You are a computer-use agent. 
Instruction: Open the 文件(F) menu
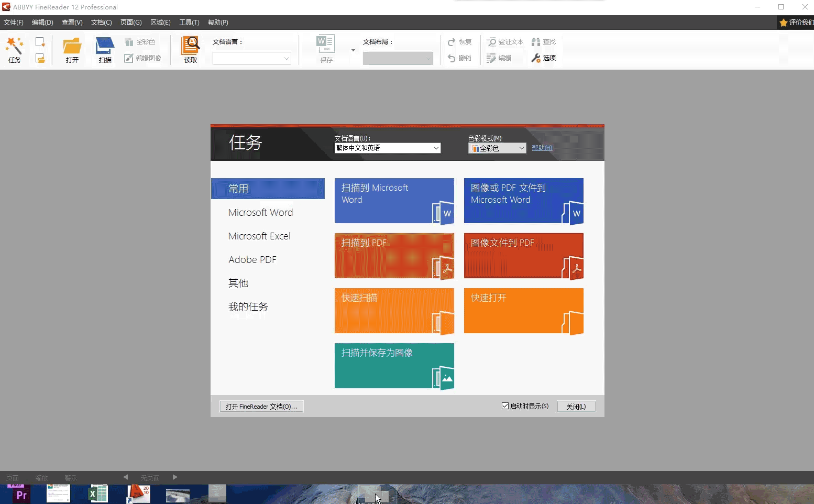(x=14, y=23)
